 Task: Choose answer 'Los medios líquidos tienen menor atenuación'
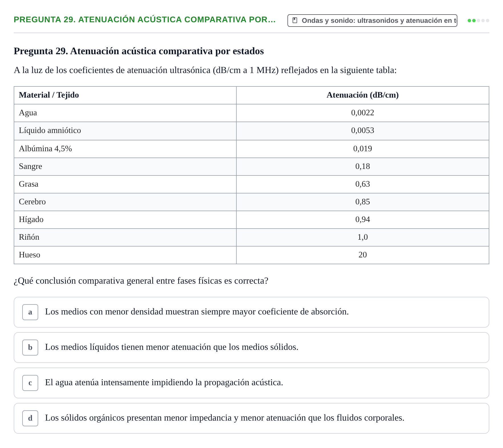point(251,348)
